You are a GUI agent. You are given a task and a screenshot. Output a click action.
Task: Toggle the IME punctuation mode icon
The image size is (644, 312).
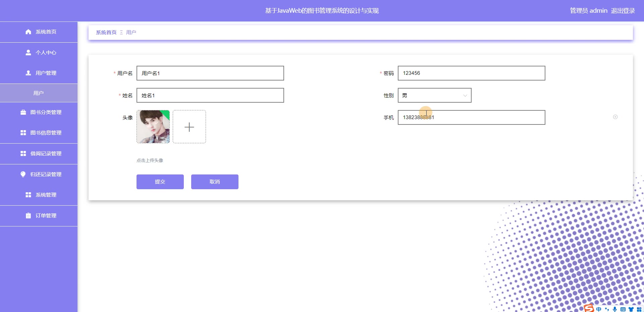tap(607, 309)
